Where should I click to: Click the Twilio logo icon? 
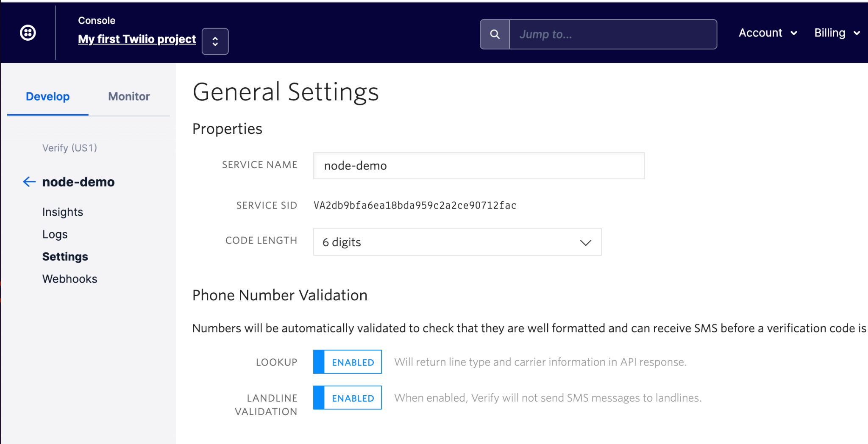(28, 33)
